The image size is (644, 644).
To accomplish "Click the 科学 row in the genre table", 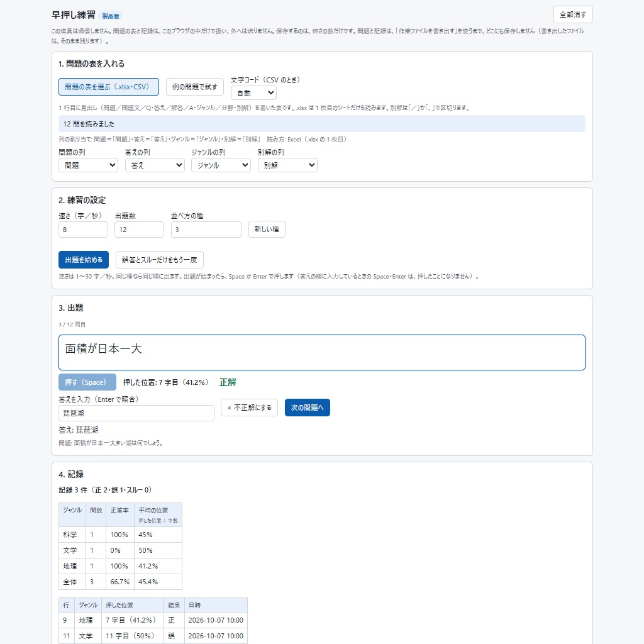I will point(120,535).
